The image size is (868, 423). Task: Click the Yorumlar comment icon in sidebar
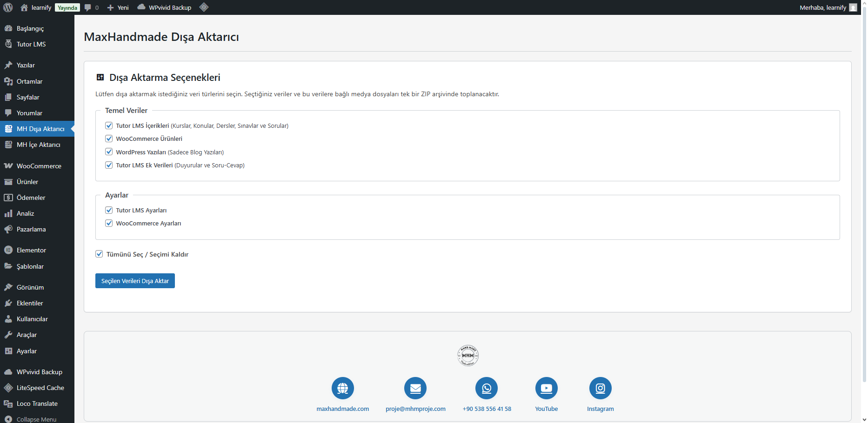click(8, 113)
